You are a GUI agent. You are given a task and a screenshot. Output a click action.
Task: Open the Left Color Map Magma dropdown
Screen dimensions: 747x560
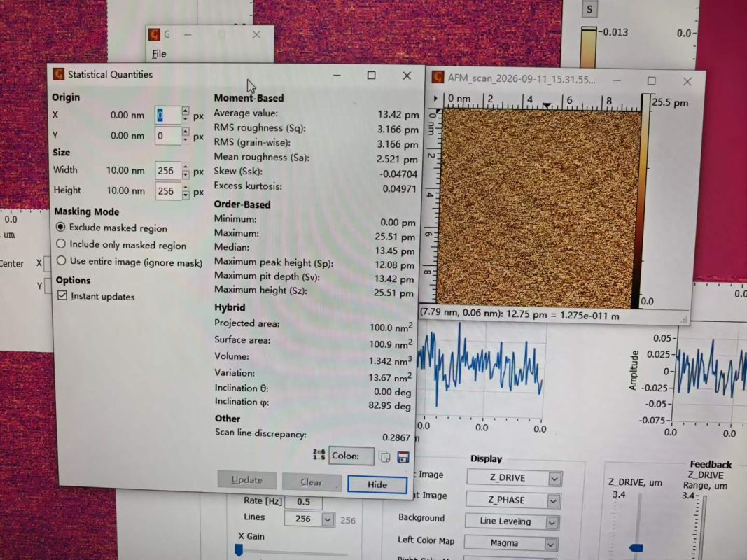coord(510,543)
